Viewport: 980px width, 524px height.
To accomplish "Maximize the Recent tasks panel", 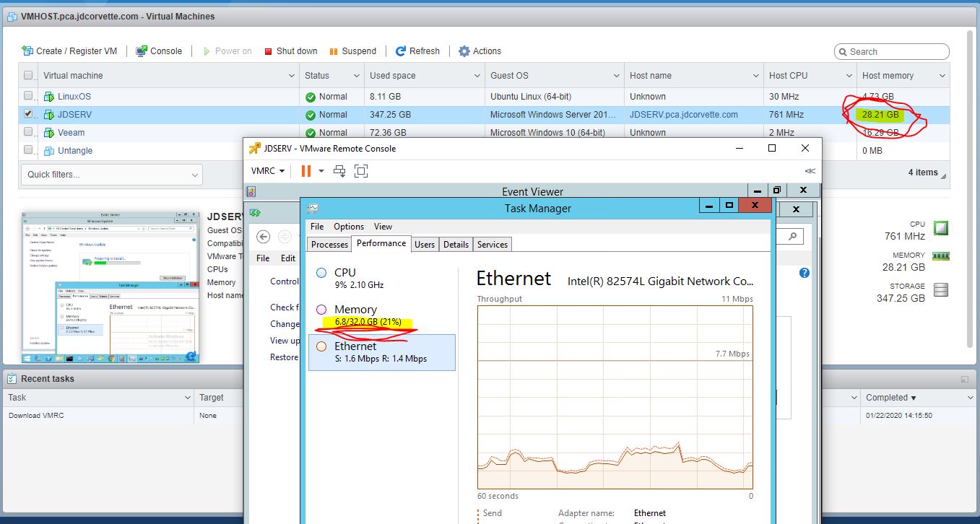I will 964,379.
